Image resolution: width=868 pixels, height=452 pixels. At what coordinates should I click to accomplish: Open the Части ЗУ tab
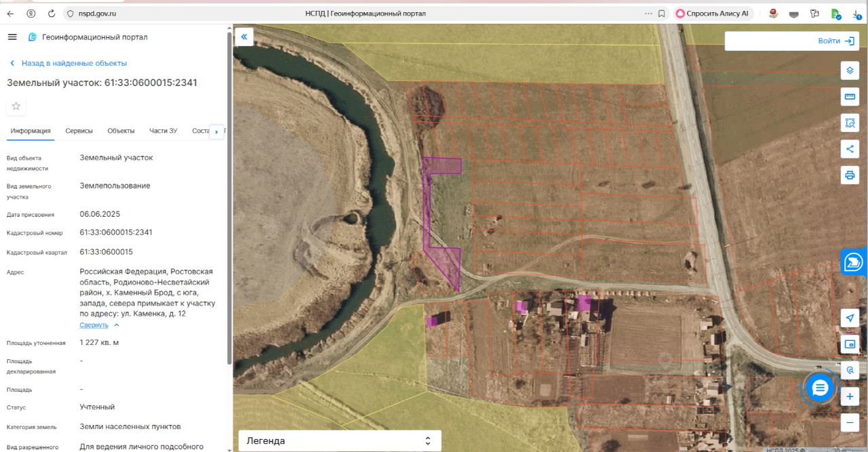pos(163,131)
